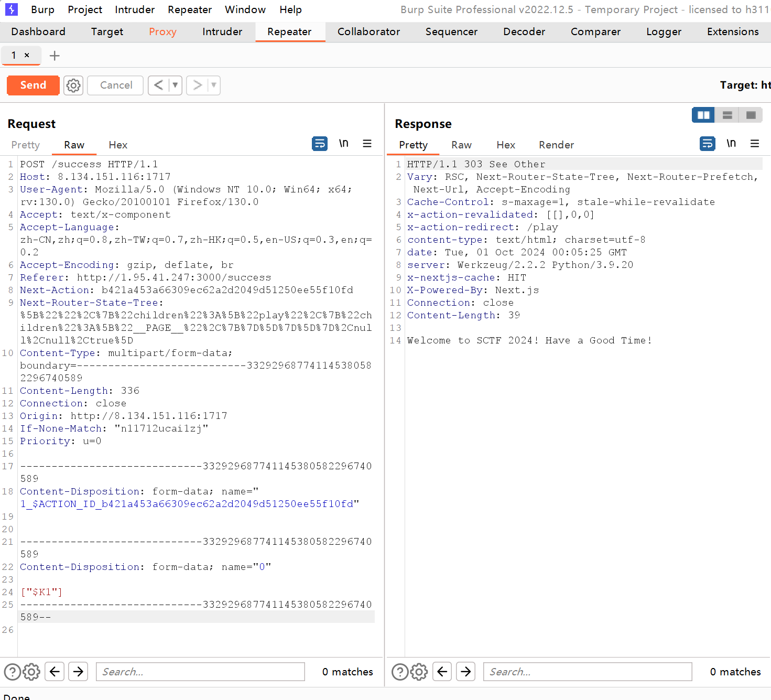Open response search settings gear

419,672
